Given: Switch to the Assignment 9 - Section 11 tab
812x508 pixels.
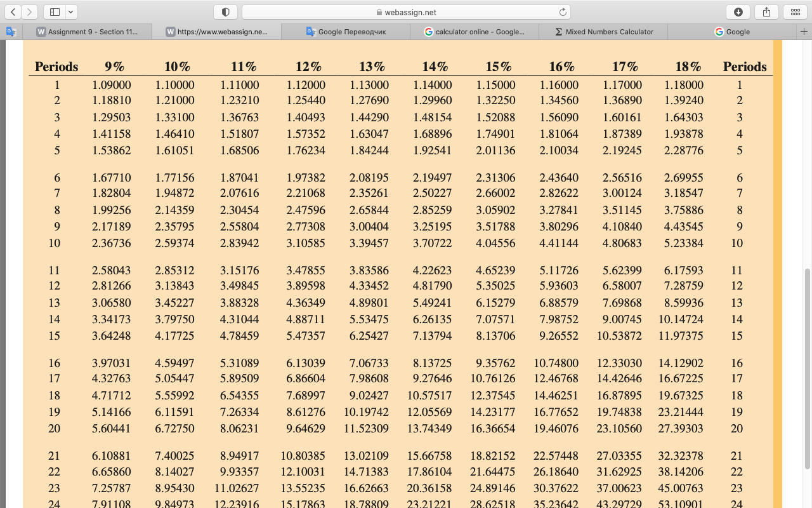Looking at the screenshot, I should pyautogui.click(x=88, y=32).
